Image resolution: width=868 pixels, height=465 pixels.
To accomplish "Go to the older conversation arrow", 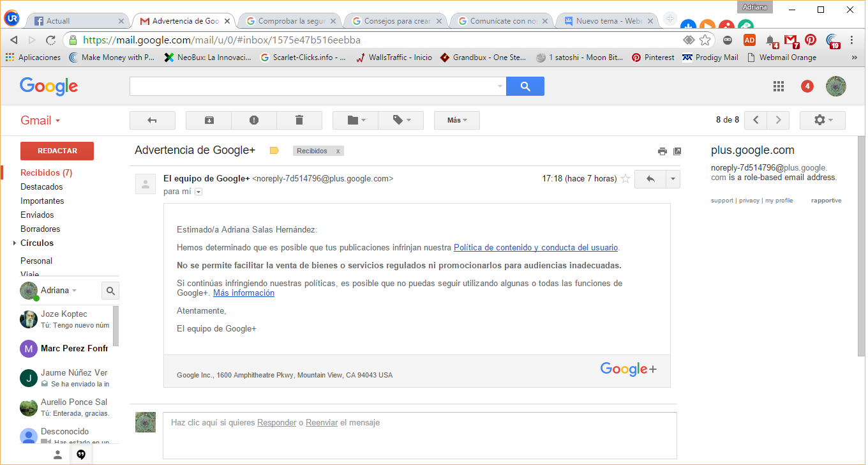I will pyautogui.click(x=778, y=120).
